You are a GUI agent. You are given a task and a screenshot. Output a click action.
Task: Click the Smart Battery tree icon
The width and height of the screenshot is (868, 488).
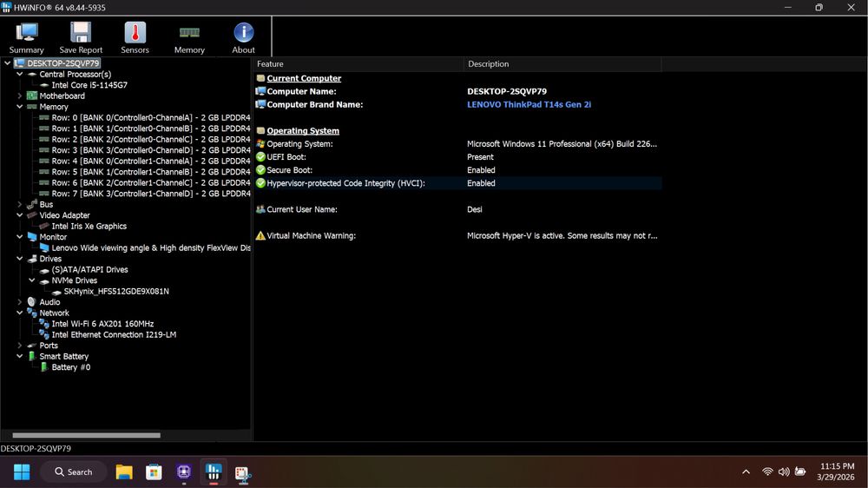click(x=31, y=356)
